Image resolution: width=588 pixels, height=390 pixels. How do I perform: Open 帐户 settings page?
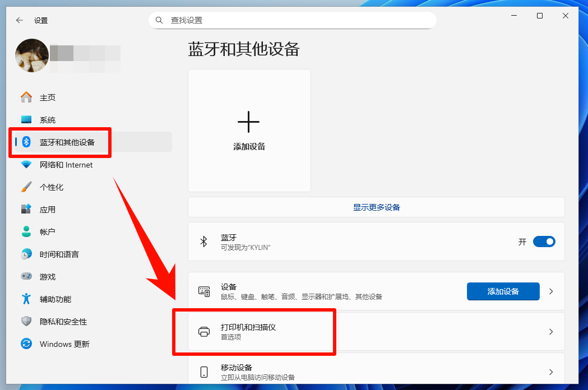93,231
